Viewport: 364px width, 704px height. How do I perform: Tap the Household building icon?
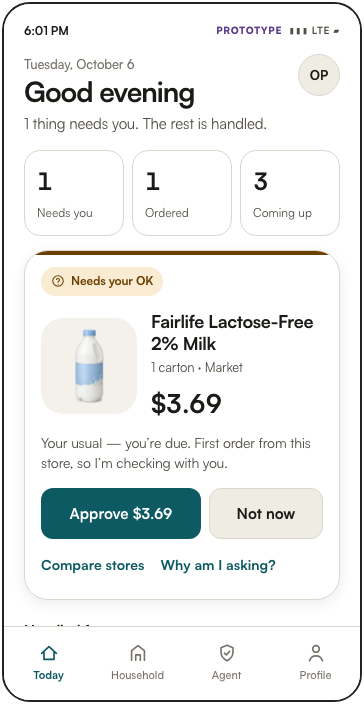(x=137, y=654)
